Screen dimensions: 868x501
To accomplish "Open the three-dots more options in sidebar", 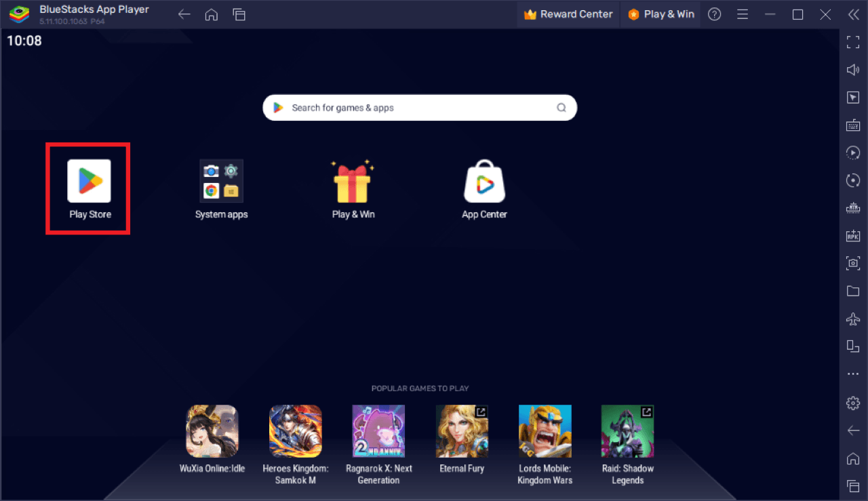I will click(x=853, y=374).
